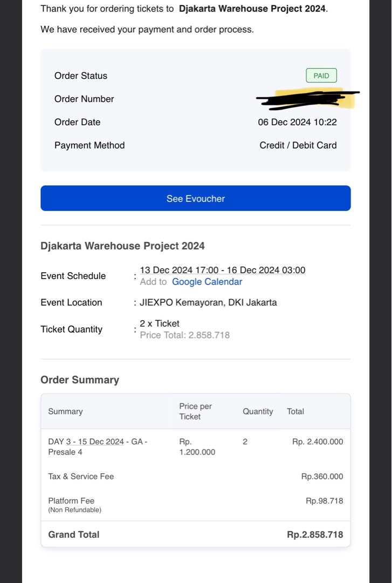Click the See Evoucher button
Image resolution: width=392 pixels, height=583 pixels.
pyautogui.click(x=195, y=198)
